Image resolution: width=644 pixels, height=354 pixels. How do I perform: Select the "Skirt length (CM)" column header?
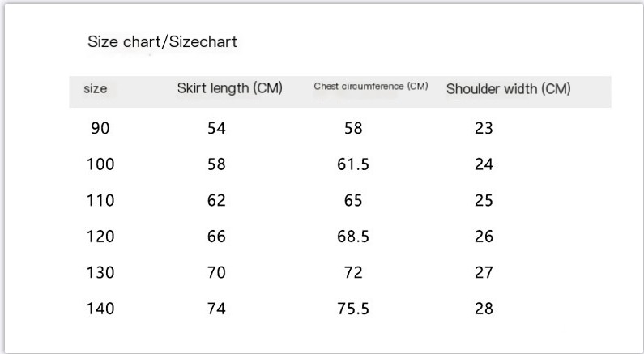[x=229, y=88]
